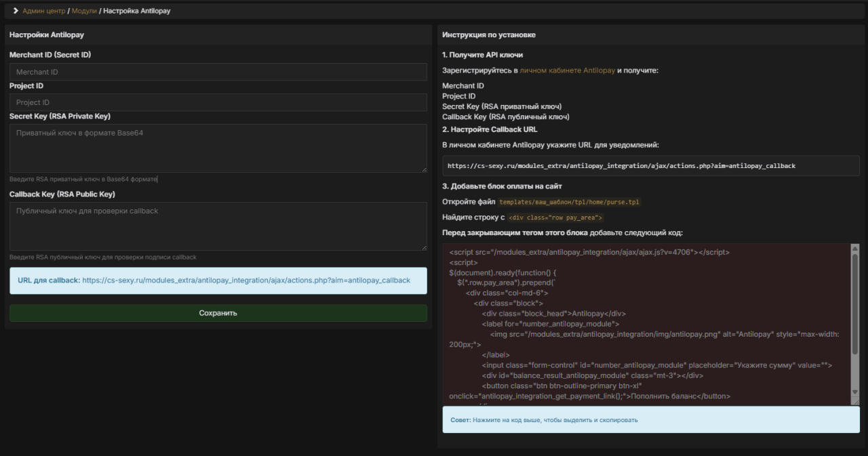Image resolution: width=868 pixels, height=456 pixels.
Task: Click the row pay_area div code snippet
Action: tap(555, 217)
